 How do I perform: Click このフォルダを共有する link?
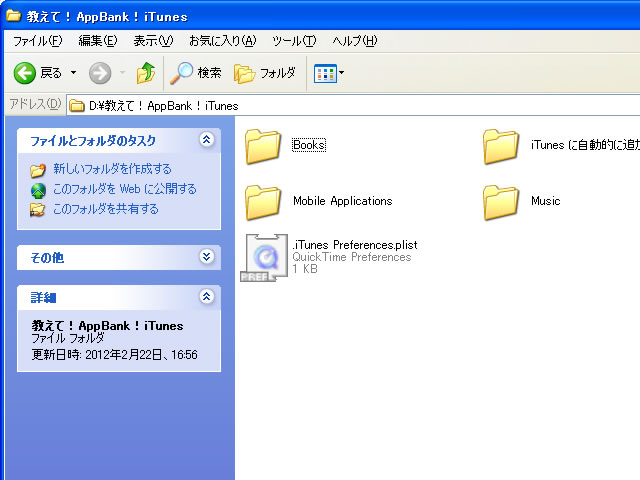pos(106,209)
